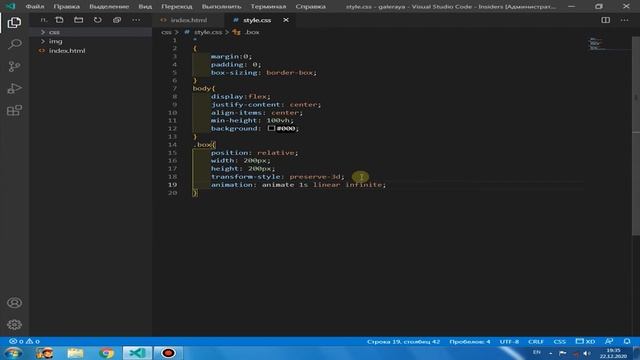This screenshot has width=640, height=360.
Task: Open the Правка menu
Action: [67, 6]
